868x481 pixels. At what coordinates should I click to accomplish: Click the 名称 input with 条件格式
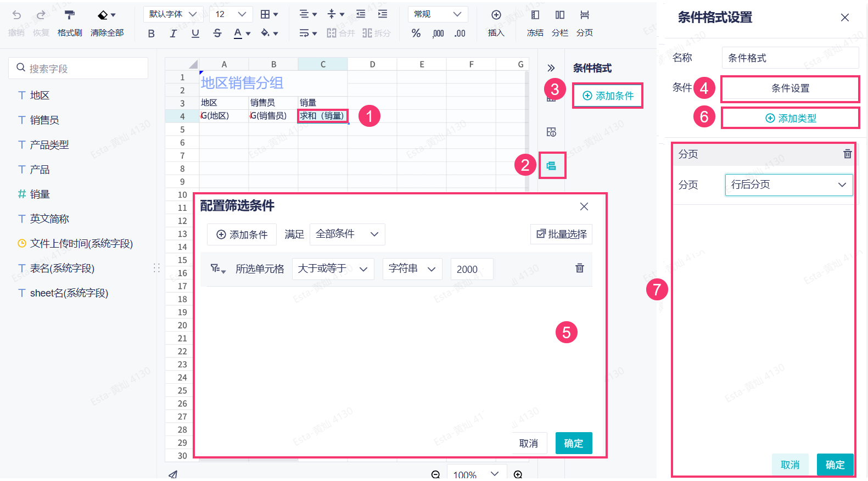point(790,58)
